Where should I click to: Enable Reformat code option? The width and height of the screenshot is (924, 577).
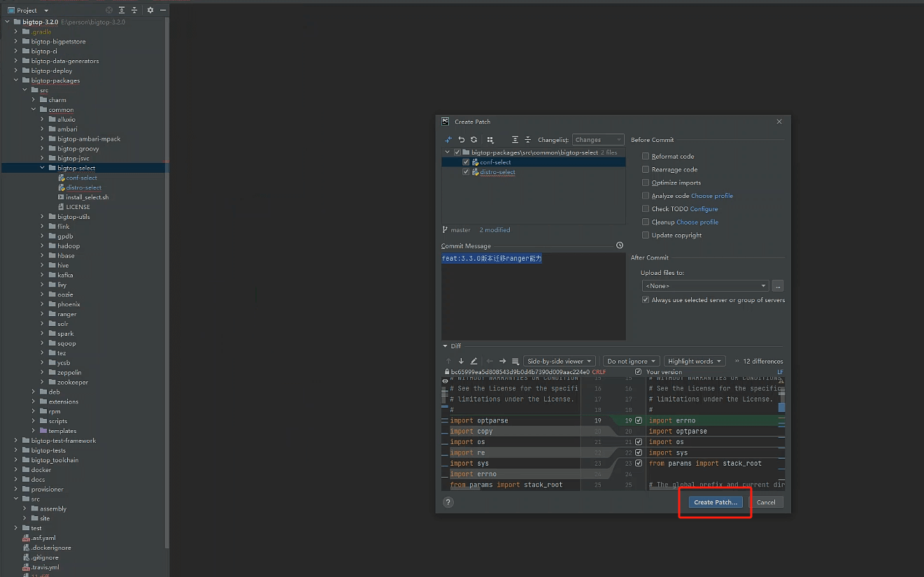646,156
